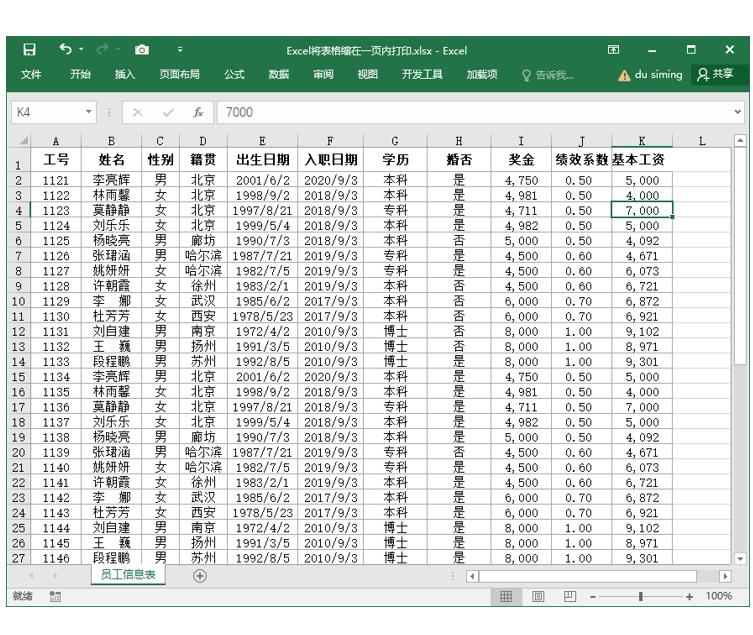Click the formula bar Enter checkmark icon

coord(168,112)
